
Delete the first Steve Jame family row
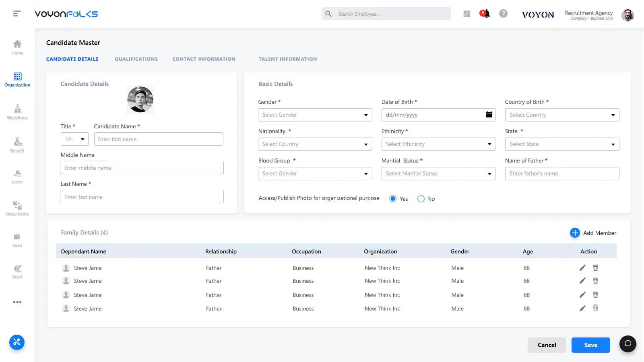595,267
